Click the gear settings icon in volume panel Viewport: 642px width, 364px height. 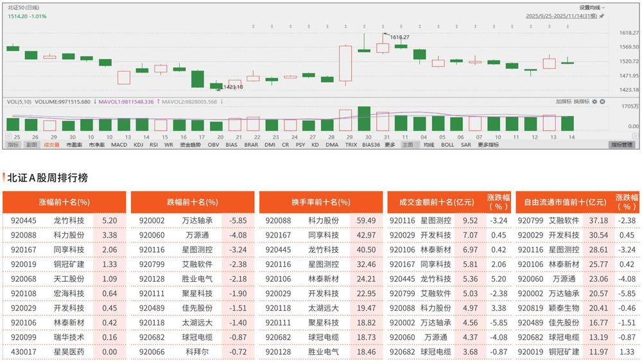594,101
